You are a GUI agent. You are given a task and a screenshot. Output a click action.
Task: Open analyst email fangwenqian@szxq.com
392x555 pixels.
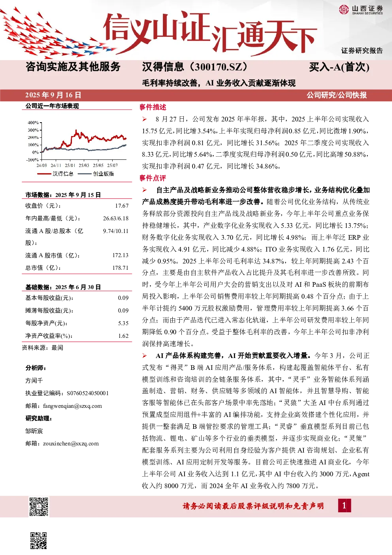click(x=72, y=406)
